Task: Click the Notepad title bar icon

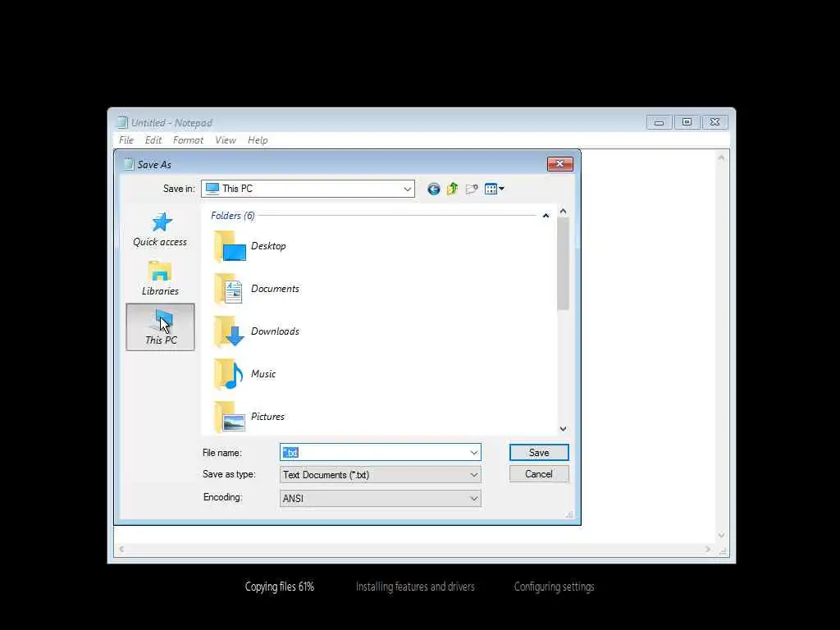Action: tap(123, 123)
